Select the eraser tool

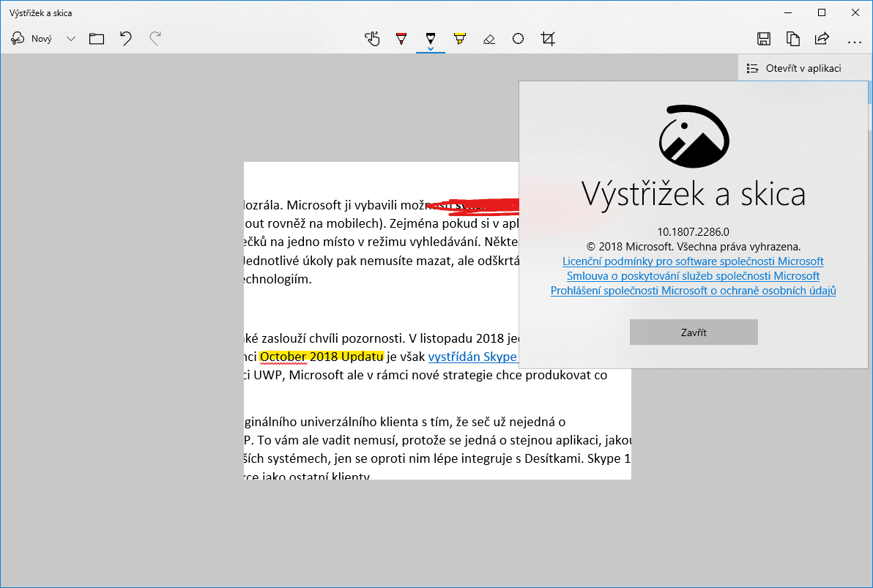489,38
